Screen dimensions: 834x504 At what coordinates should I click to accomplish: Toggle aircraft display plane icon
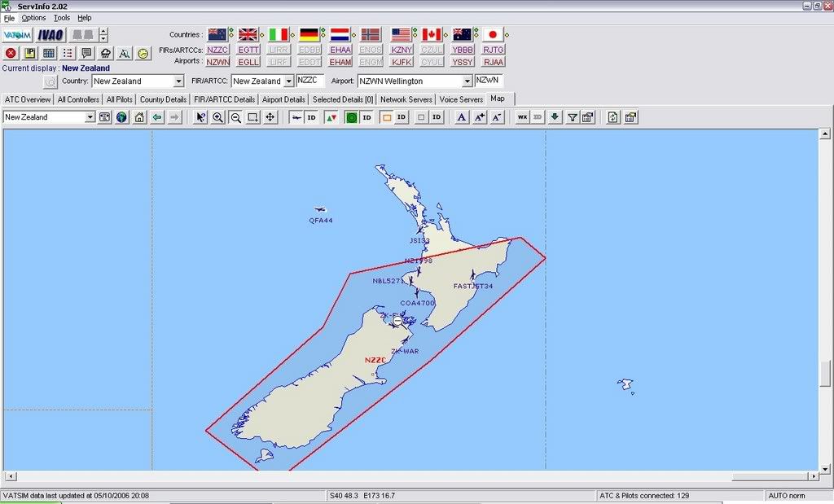[297, 117]
